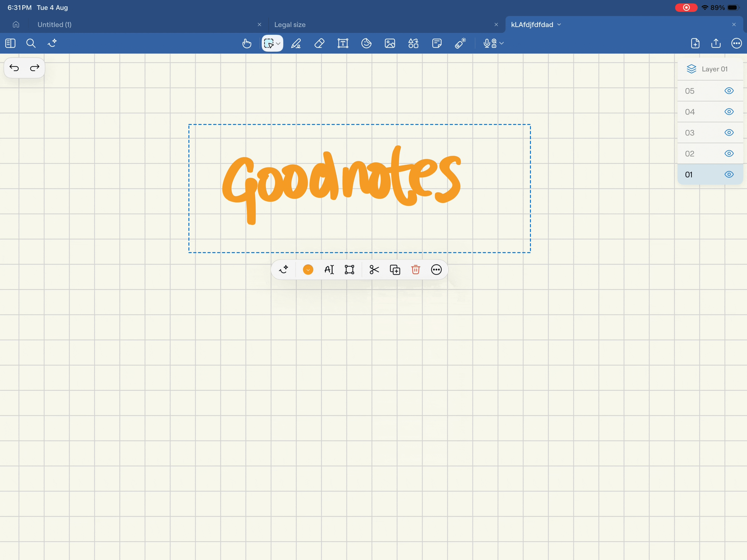Select layer 05 in layers list
747x560 pixels.
click(710, 91)
